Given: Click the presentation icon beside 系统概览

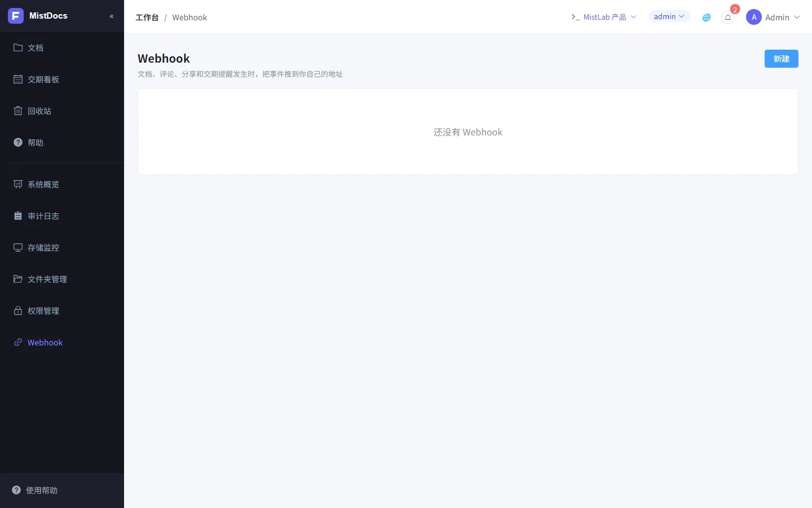Looking at the screenshot, I should 18,184.
